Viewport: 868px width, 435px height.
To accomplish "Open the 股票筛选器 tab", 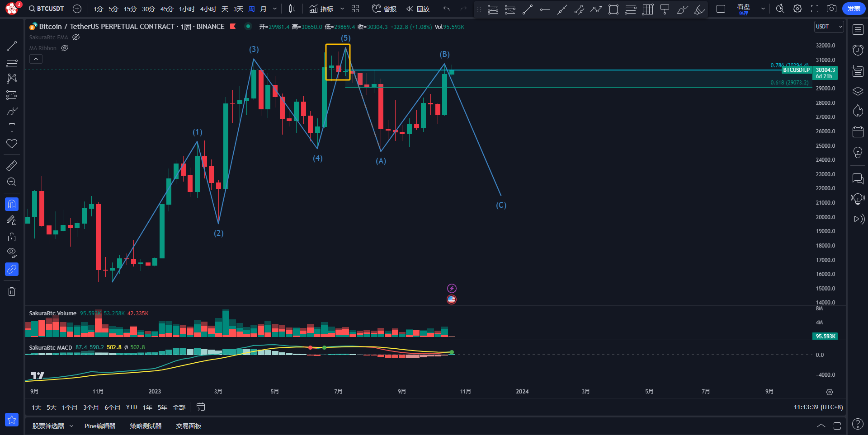I will click(48, 426).
